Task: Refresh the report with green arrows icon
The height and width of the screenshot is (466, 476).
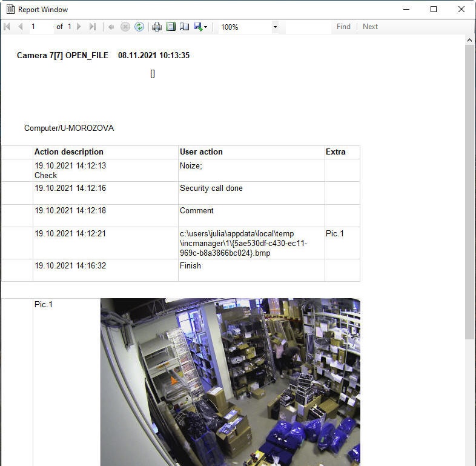Action: tap(139, 27)
